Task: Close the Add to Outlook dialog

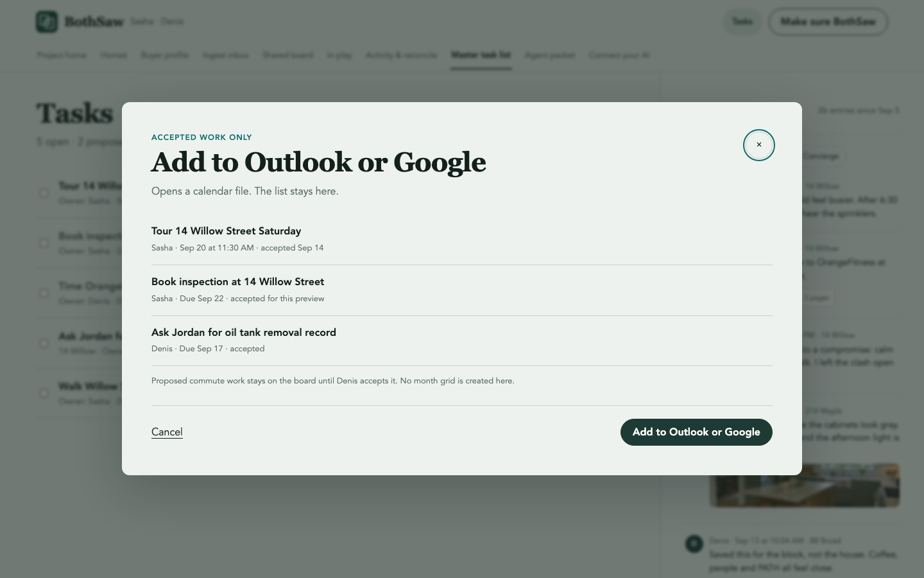Action: pos(759,145)
